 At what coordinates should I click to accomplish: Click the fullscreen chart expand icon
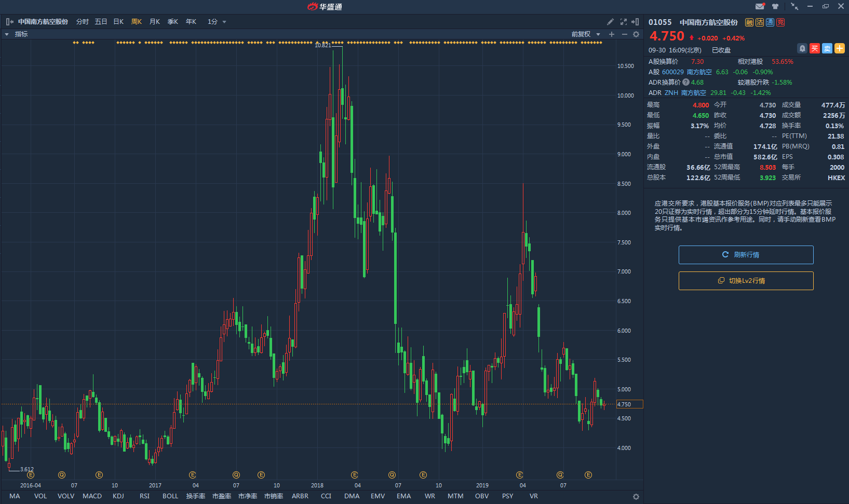(624, 22)
